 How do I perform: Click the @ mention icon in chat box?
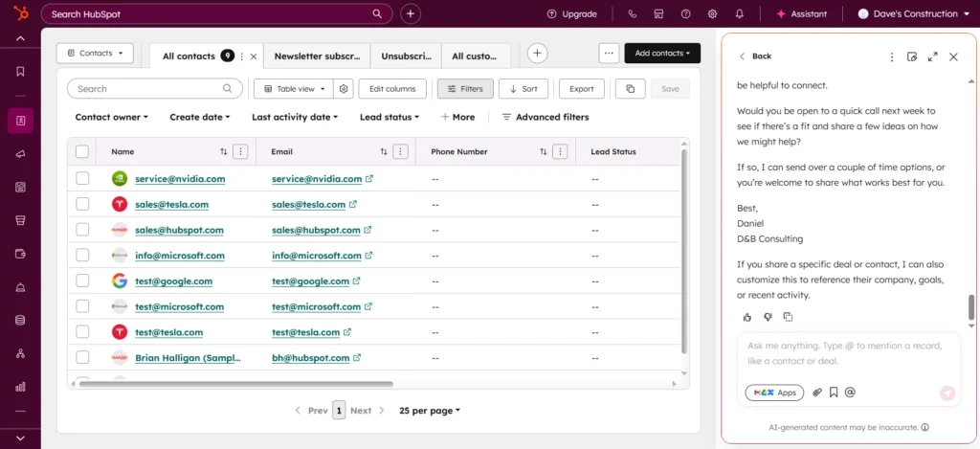pyautogui.click(x=850, y=393)
